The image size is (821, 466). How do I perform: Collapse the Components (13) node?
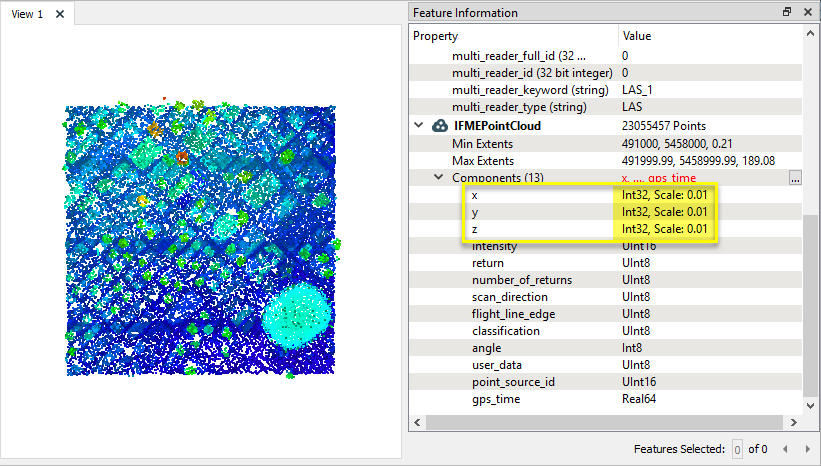(x=439, y=177)
